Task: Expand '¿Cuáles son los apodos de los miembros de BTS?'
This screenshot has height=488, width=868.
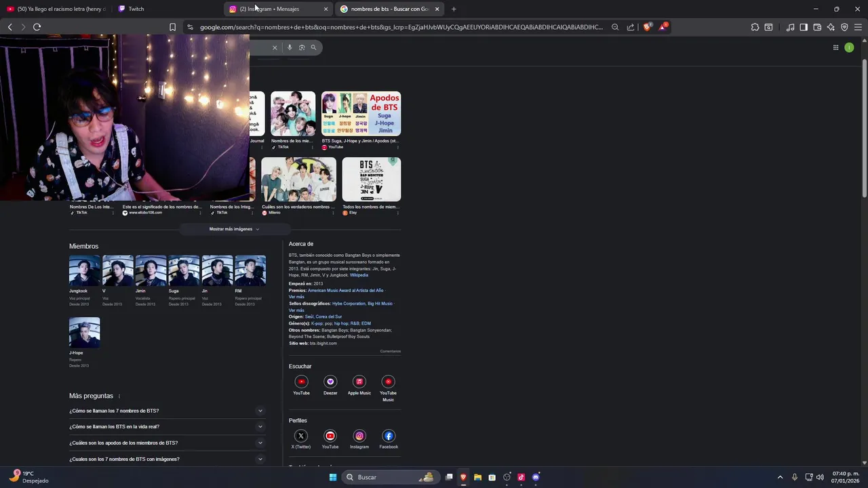Action: 167,443
